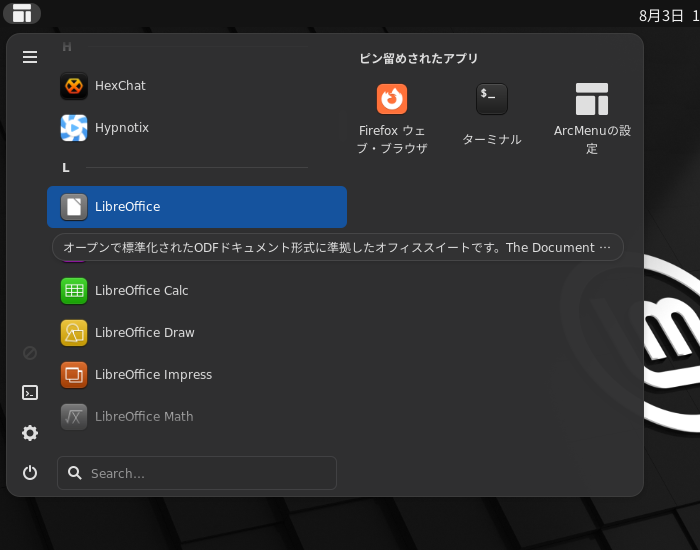
Task: Open Hypnotix from the app list
Action: 197,128
